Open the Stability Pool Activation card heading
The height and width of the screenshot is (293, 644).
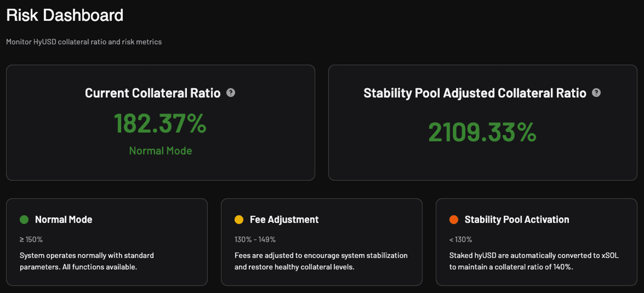[517, 219]
